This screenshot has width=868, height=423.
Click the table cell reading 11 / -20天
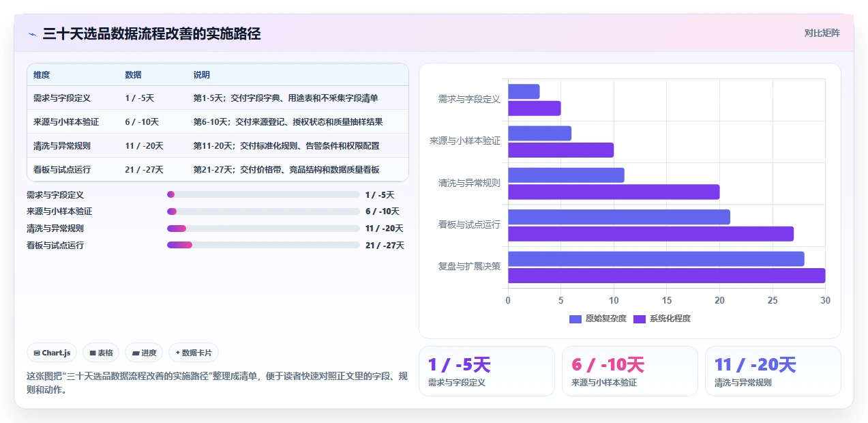pos(144,146)
